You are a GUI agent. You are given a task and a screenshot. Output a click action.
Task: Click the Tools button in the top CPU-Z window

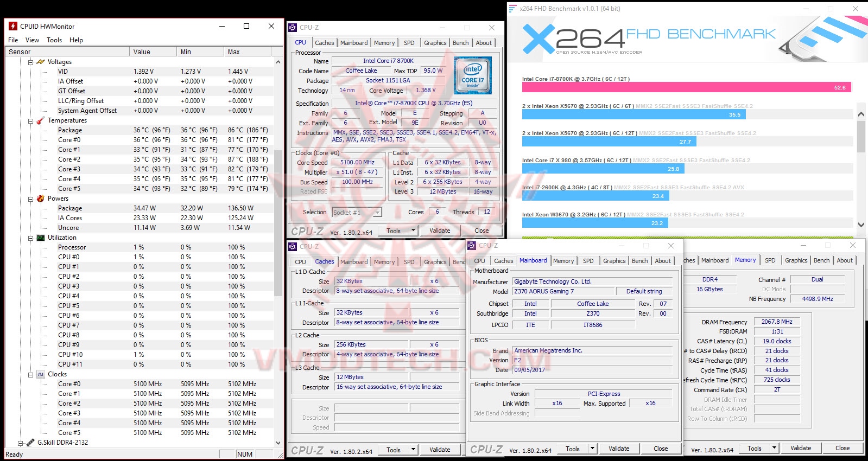coord(394,230)
